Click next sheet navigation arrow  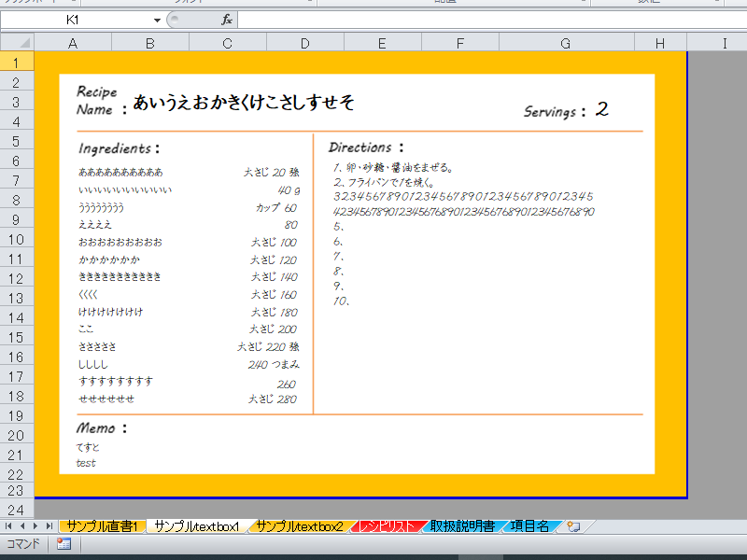[35, 526]
